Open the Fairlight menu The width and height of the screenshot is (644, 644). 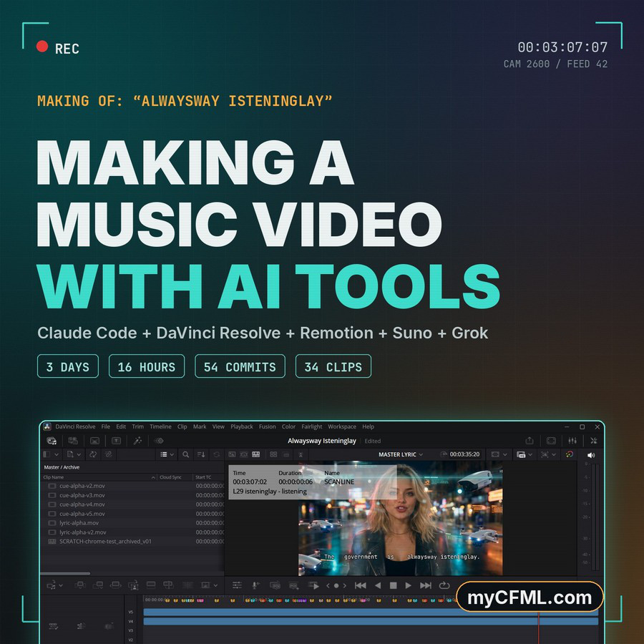[x=312, y=426]
